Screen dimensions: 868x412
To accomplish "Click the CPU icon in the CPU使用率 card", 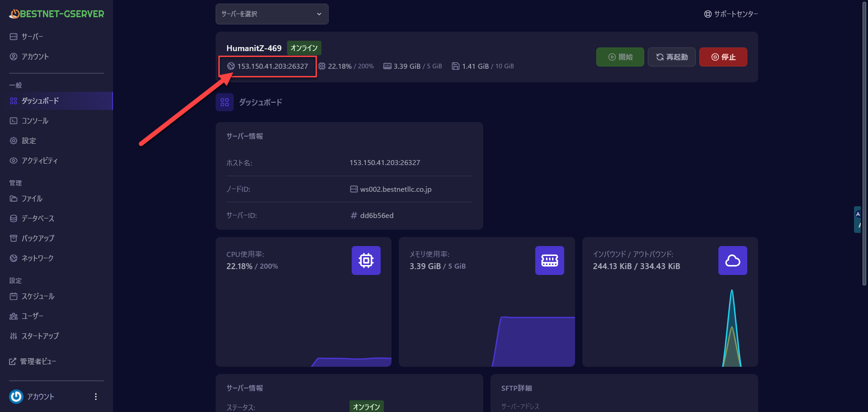I will [x=366, y=260].
